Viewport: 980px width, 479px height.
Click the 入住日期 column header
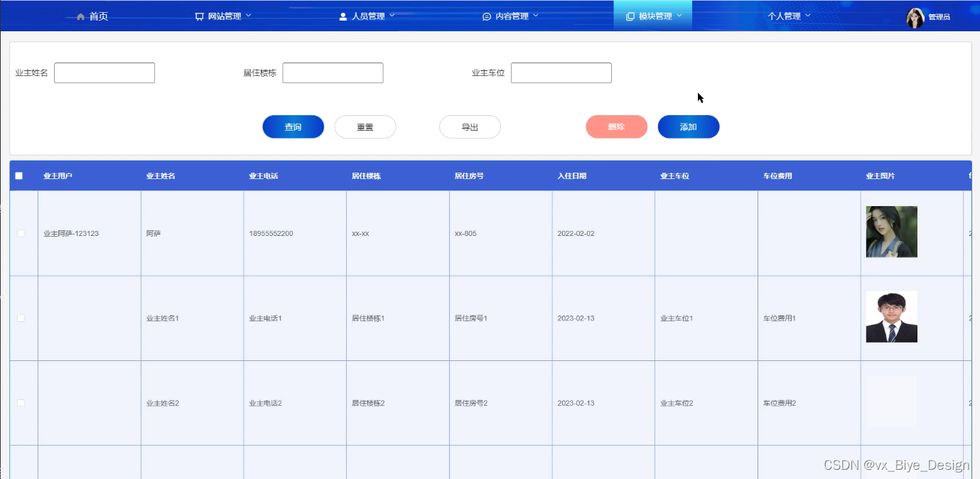click(572, 176)
